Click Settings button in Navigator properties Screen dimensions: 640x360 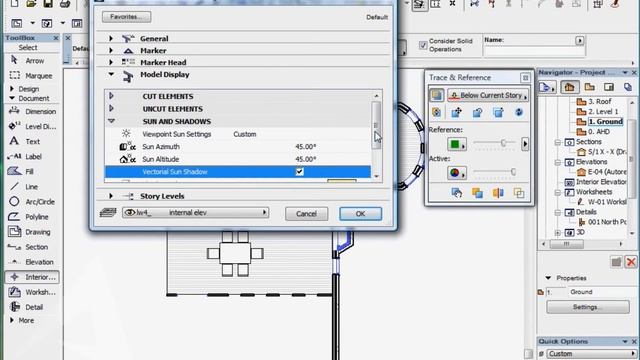(588, 307)
